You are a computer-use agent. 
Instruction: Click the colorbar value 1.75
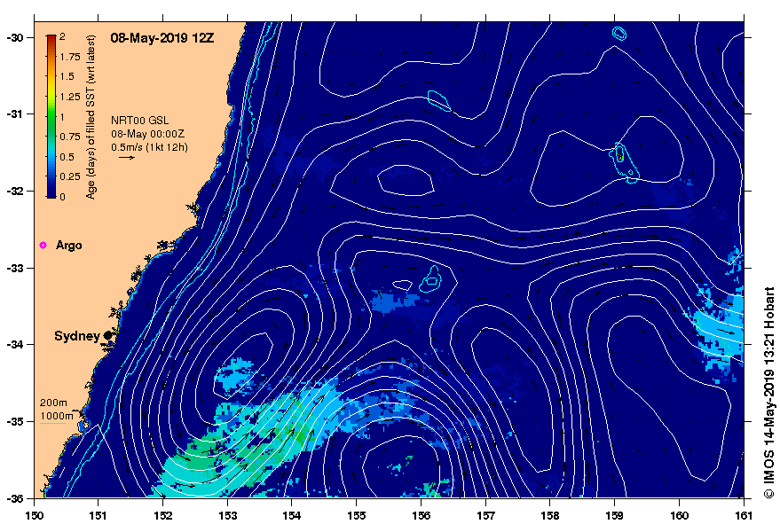pos(70,57)
